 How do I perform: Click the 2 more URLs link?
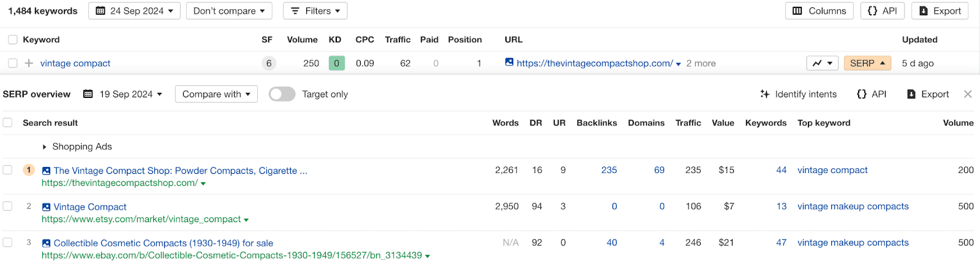(x=701, y=63)
